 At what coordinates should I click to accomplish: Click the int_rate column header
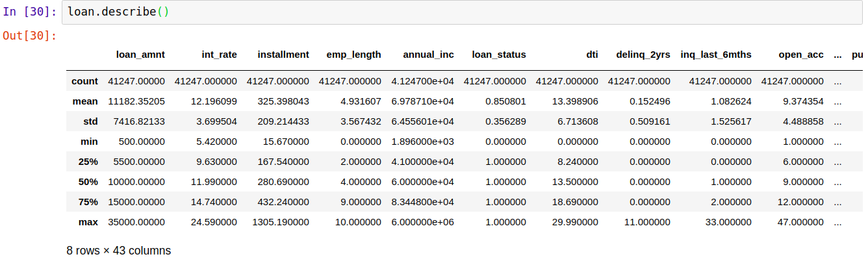[x=220, y=55]
